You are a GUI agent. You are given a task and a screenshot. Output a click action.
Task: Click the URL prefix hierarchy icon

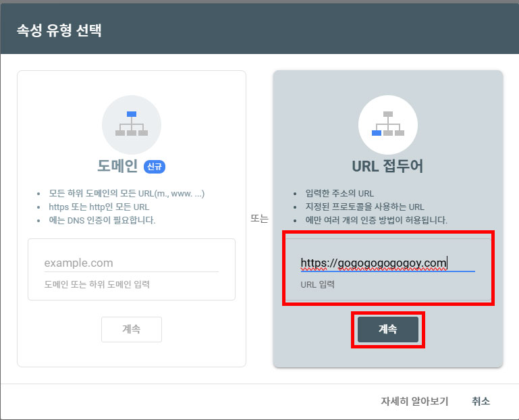[387, 124]
